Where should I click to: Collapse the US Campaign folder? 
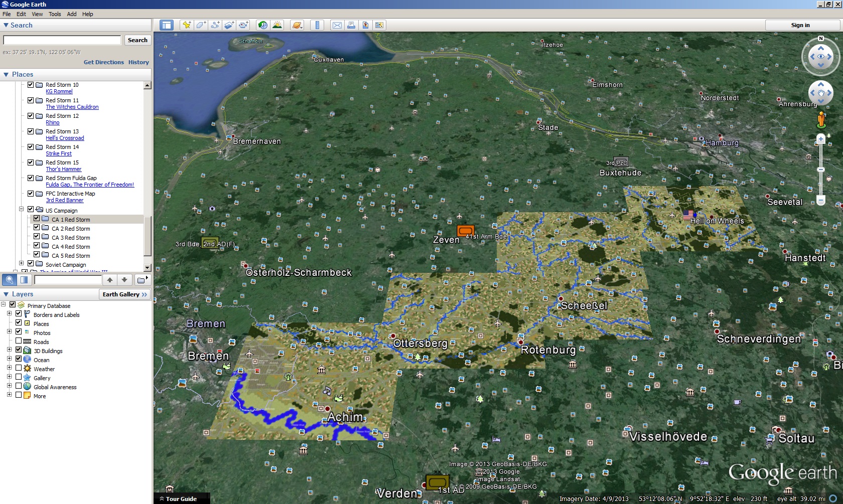[x=22, y=209]
